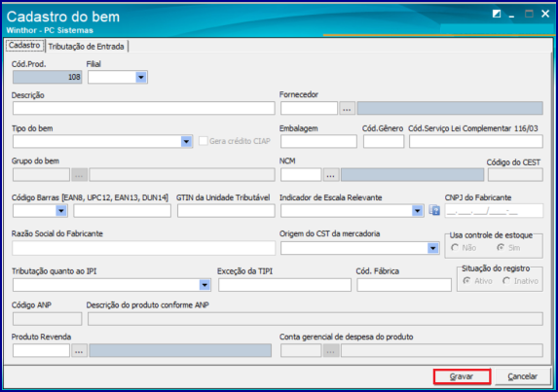Maximize the Cadastro do bem window

pyautogui.click(x=529, y=14)
